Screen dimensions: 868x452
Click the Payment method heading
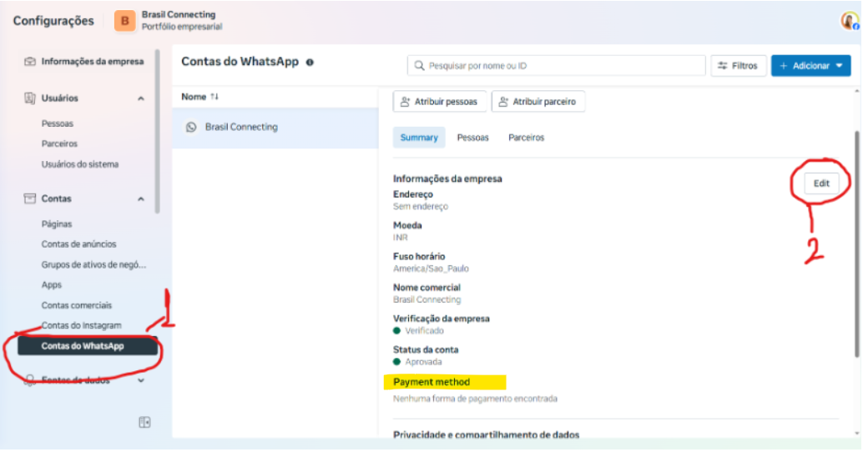(431, 382)
